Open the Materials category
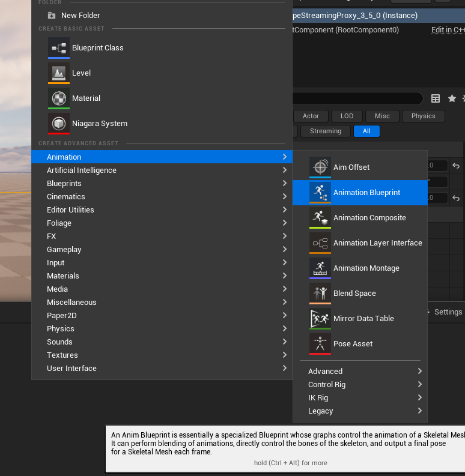Viewport: 465px width, 476px height. [x=162, y=276]
